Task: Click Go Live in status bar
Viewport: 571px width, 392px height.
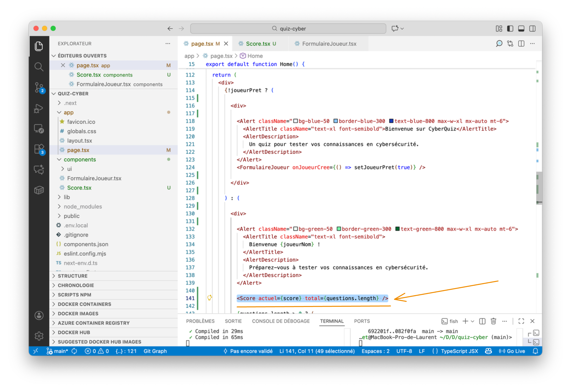Action: 512,351
